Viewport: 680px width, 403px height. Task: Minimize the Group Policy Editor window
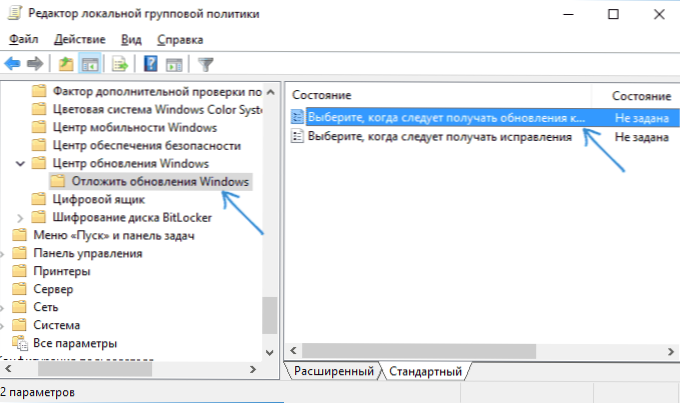[568, 14]
